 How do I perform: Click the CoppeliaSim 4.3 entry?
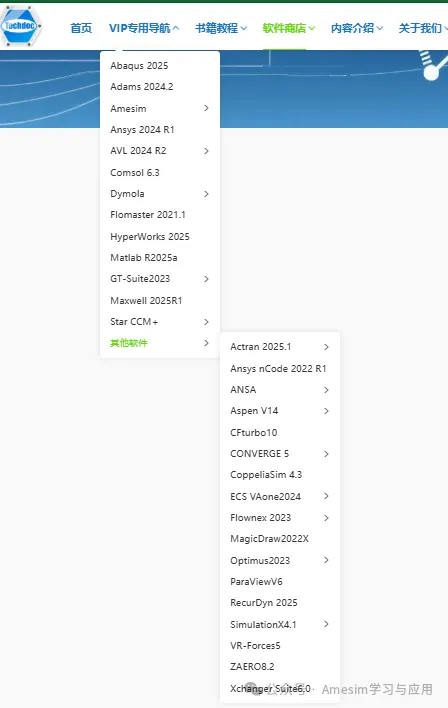(266, 475)
